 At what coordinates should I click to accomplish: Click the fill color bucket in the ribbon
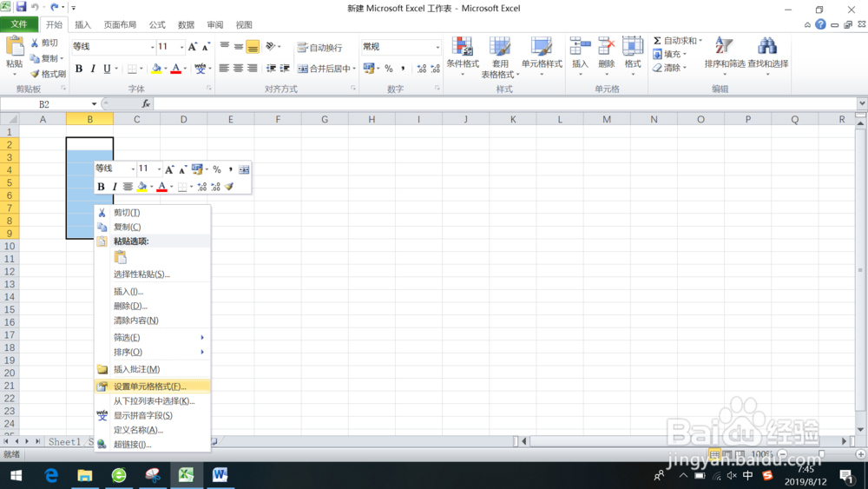pos(156,69)
